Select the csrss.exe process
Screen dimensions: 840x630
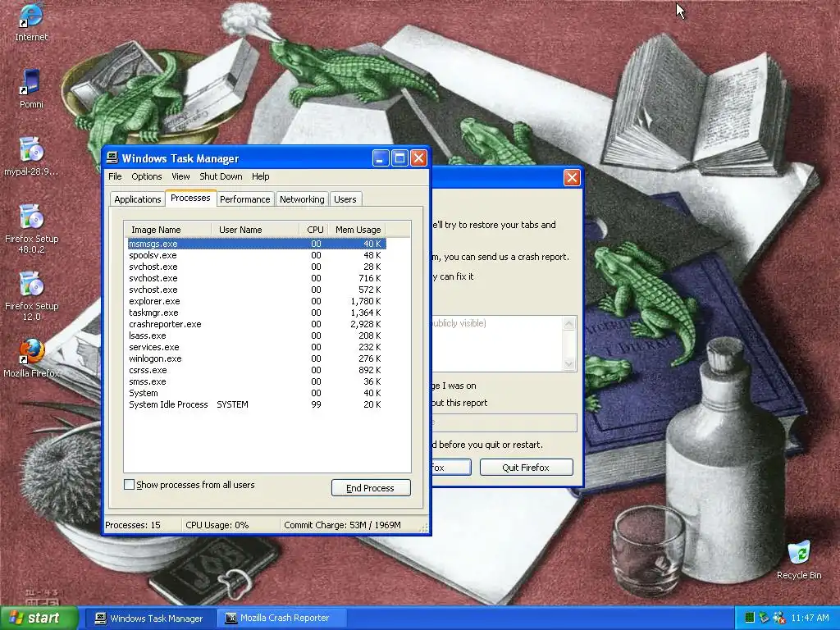(256, 370)
